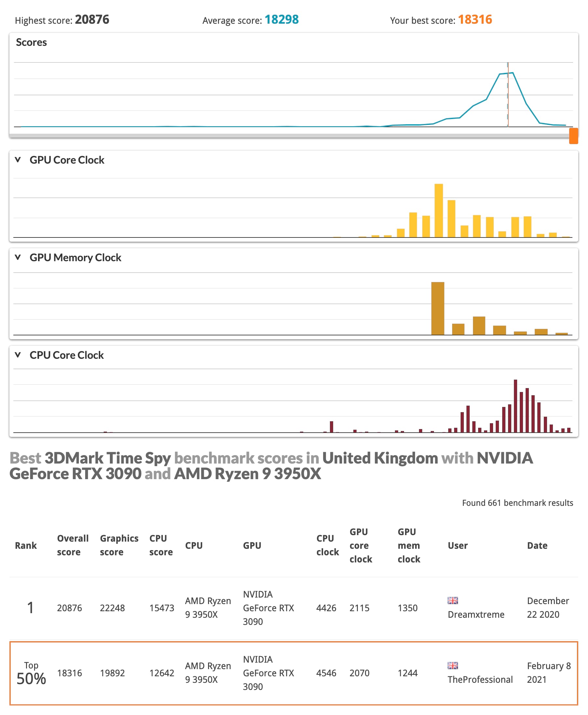Click the GPU mem clock column header

coord(409,546)
